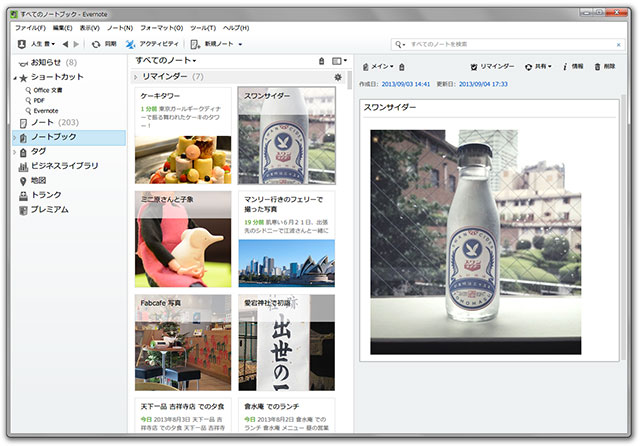Open the Fabcafe 写真 note card
Screen dimensions: 640x446
coord(183,343)
